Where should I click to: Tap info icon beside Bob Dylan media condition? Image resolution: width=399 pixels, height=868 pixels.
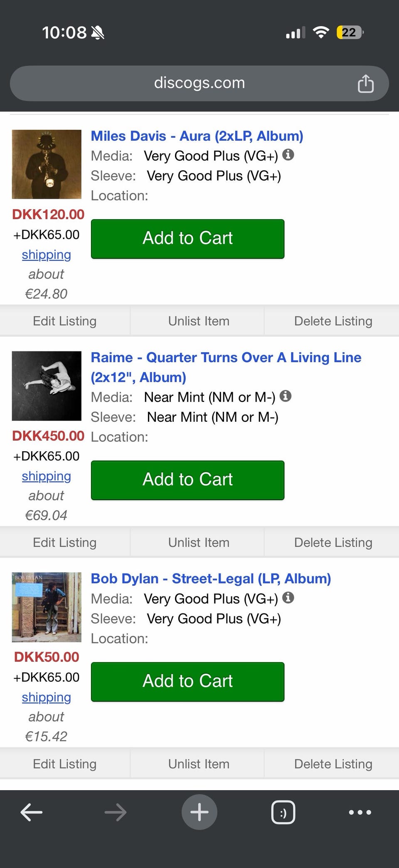tap(288, 598)
